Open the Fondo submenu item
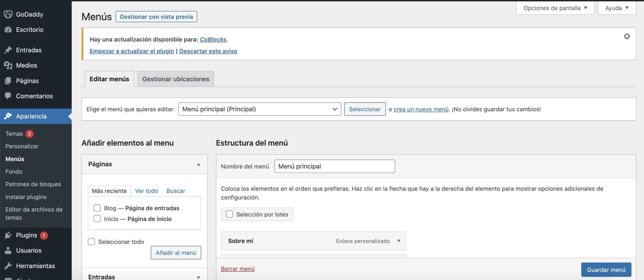 (14, 171)
